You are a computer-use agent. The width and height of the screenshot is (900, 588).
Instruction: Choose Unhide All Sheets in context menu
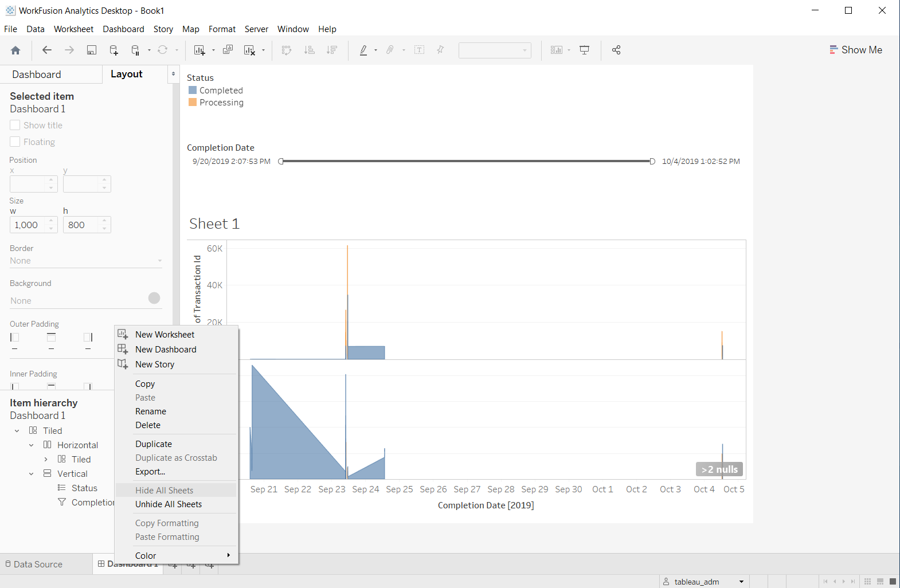coord(177,504)
